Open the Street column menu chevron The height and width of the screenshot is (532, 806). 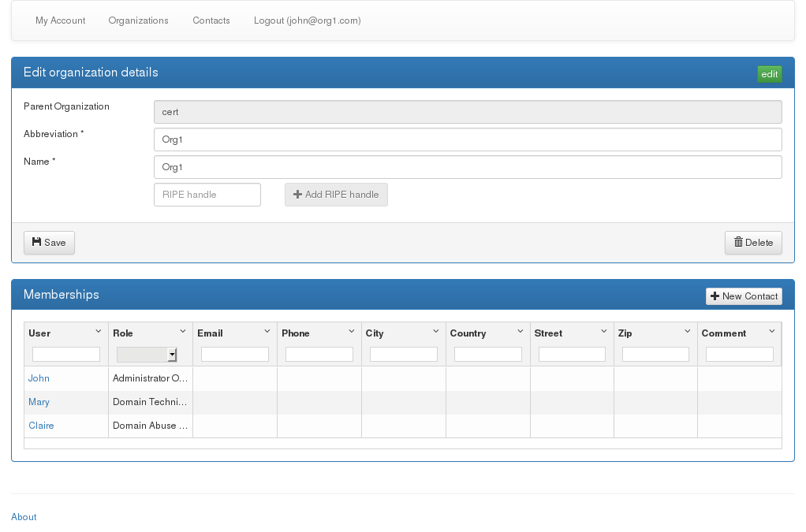604,332
